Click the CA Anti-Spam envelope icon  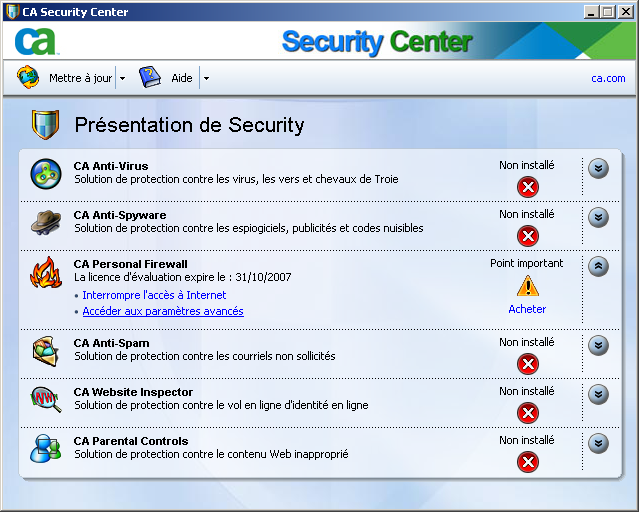[46, 351]
